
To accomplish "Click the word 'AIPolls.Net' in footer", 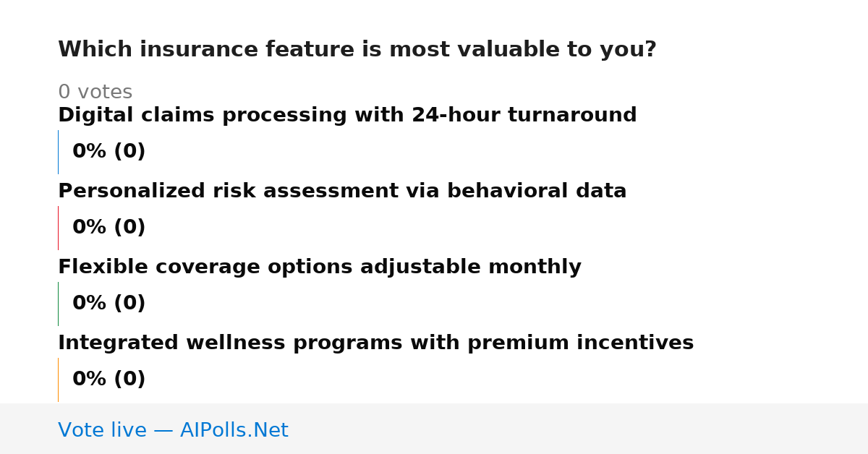I will pos(234,431).
